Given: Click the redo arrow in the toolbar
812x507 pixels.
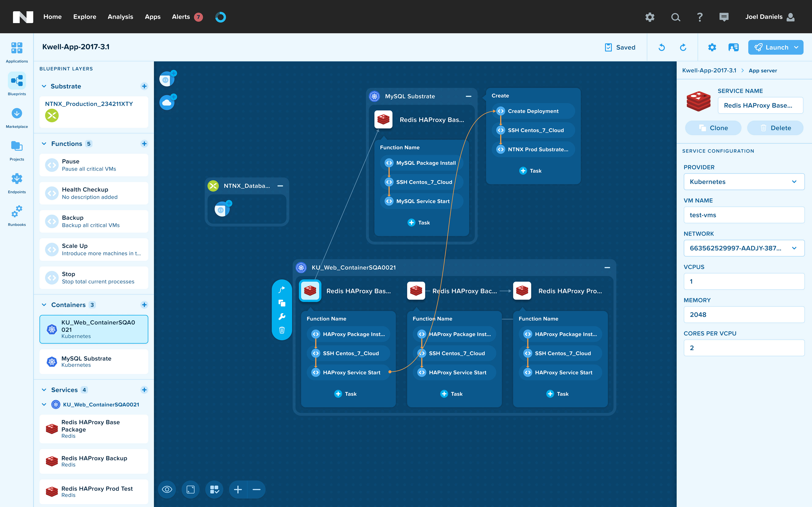Looking at the screenshot, I should (x=683, y=47).
